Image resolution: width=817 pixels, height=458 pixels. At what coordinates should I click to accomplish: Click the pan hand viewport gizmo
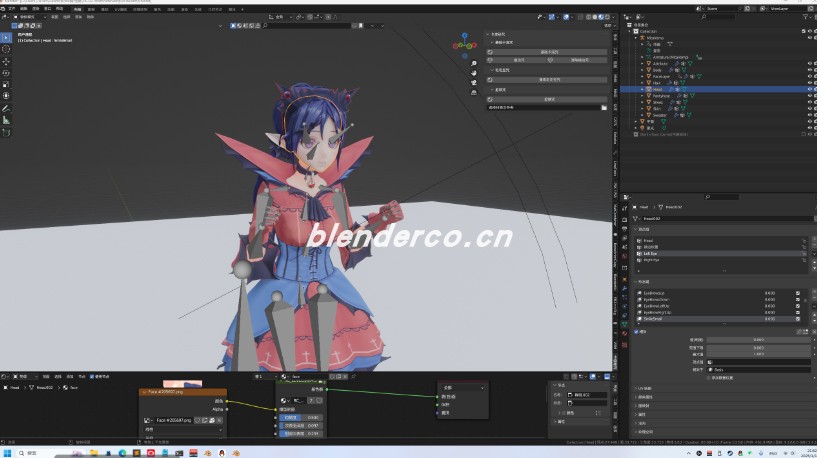474,73
